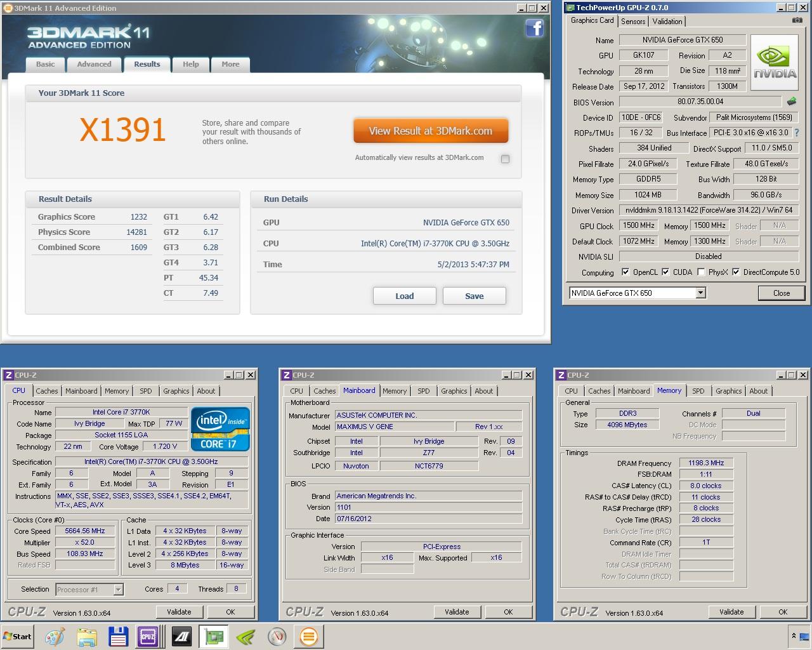This screenshot has width=812, height=650.
Task: Click the Driver Version field in GPU-Z
Action: pyautogui.click(x=709, y=210)
